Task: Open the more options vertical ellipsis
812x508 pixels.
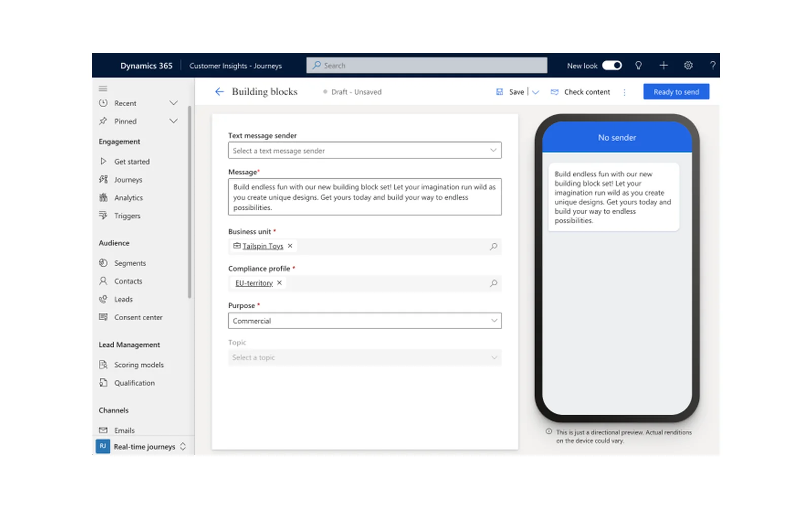Action: (x=624, y=92)
